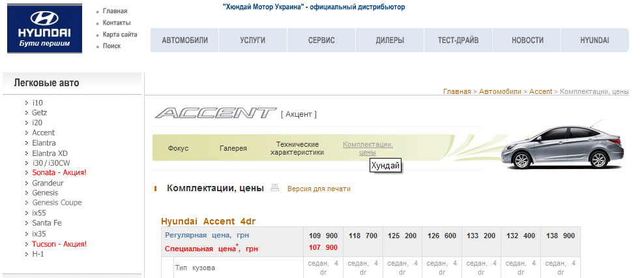Click the 133 200 price cell
The width and height of the screenshot is (644, 278).
point(481,236)
